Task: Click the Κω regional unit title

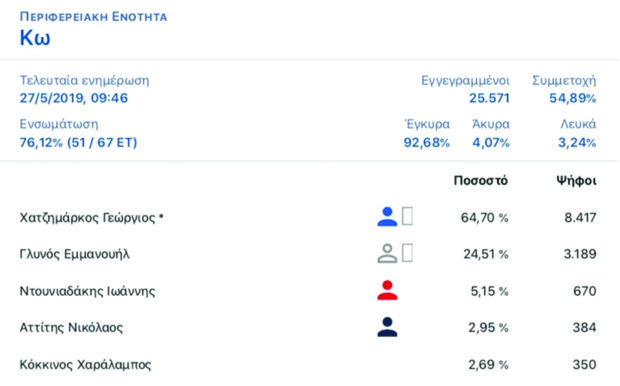Action: [35, 38]
